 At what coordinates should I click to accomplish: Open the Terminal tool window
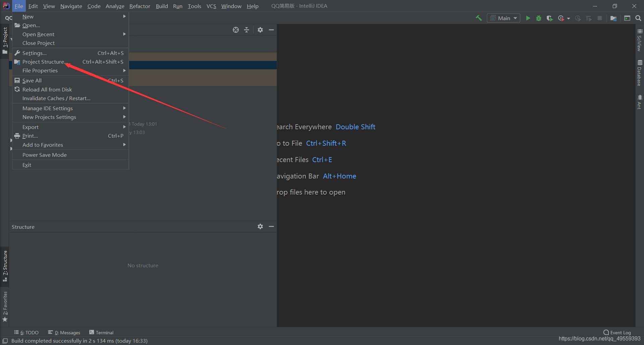click(x=101, y=332)
